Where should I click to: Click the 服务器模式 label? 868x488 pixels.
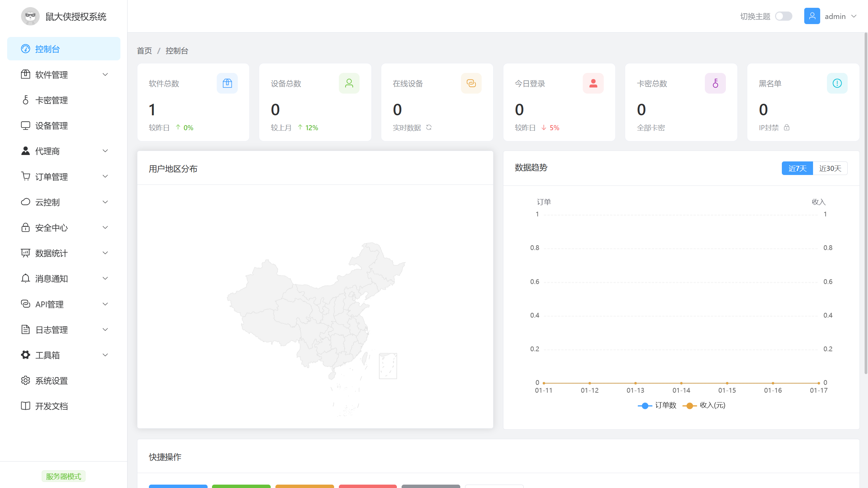(63, 476)
